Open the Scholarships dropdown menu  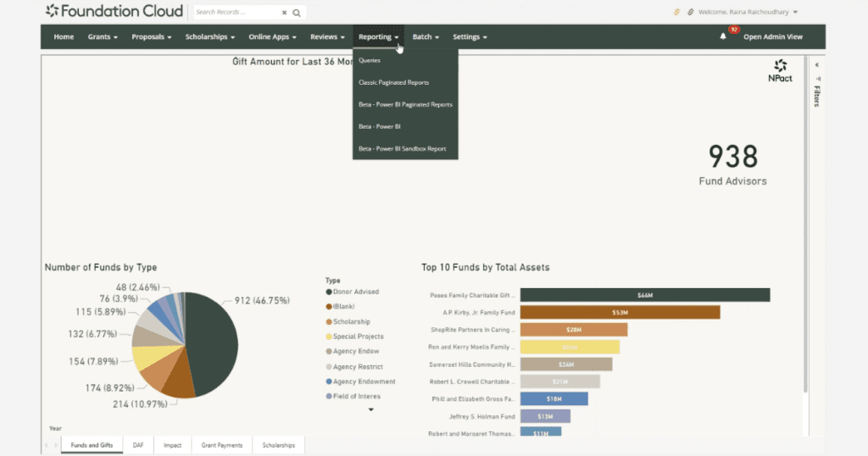pyautogui.click(x=210, y=36)
